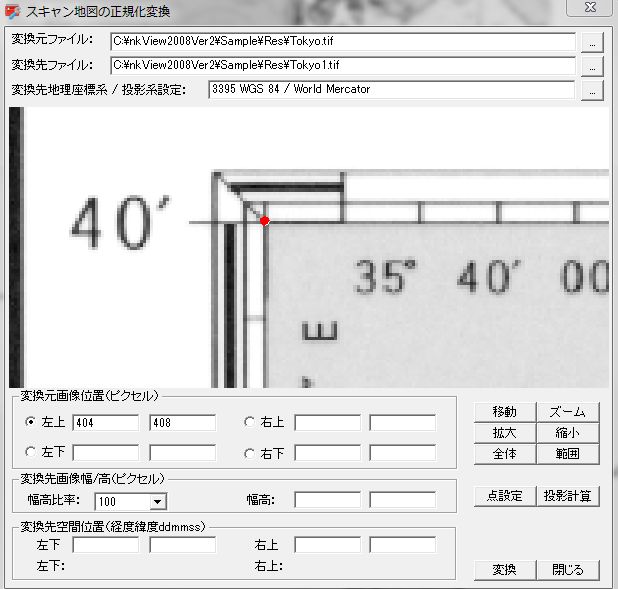Screen dimensions: 618x589
Task: Click the 変換 button
Action: tap(505, 569)
